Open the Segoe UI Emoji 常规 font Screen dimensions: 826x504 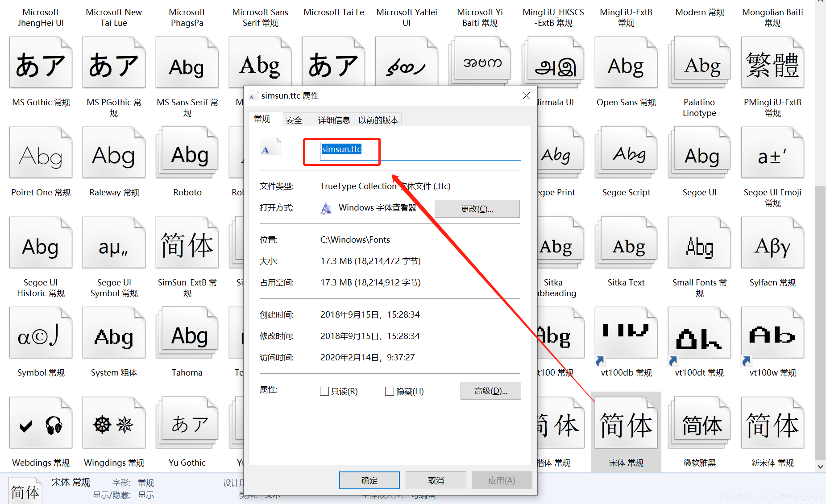coord(772,152)
